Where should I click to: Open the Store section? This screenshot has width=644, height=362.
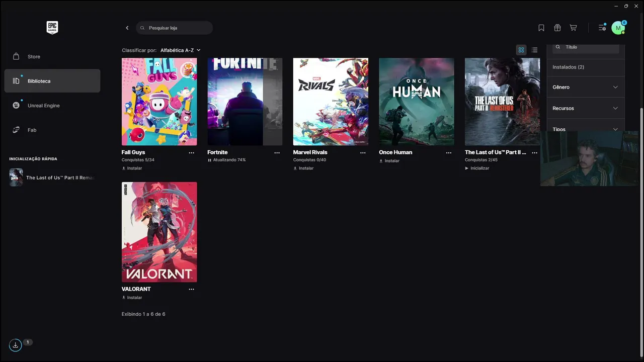tap(52, 56)
